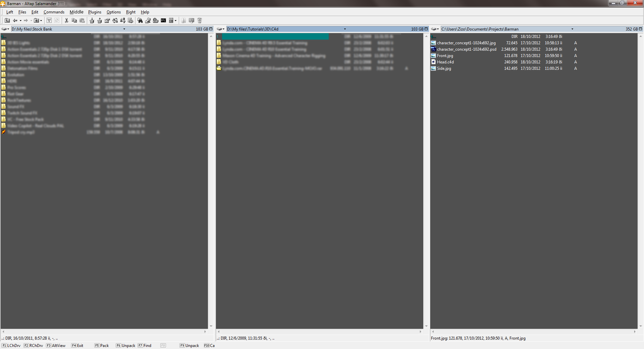Expand path history of right Barman panel
This screenshot has width=644, height=349.
click(x=572, y=29)
